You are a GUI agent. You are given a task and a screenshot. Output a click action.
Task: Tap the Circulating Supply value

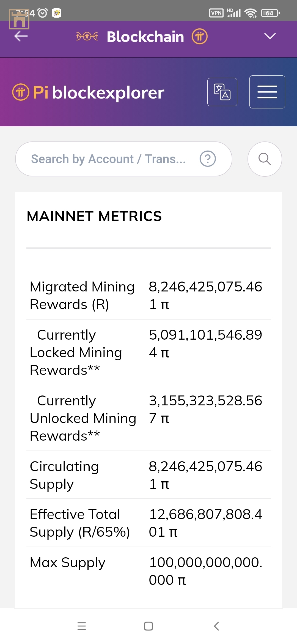(205, 475)
